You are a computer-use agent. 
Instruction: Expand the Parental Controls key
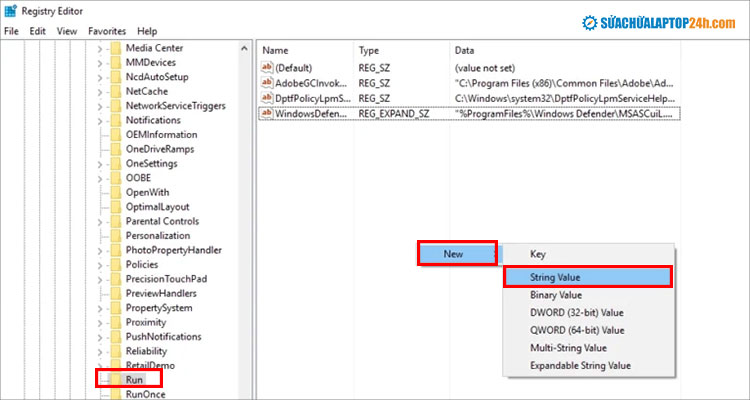pos(100,221)
